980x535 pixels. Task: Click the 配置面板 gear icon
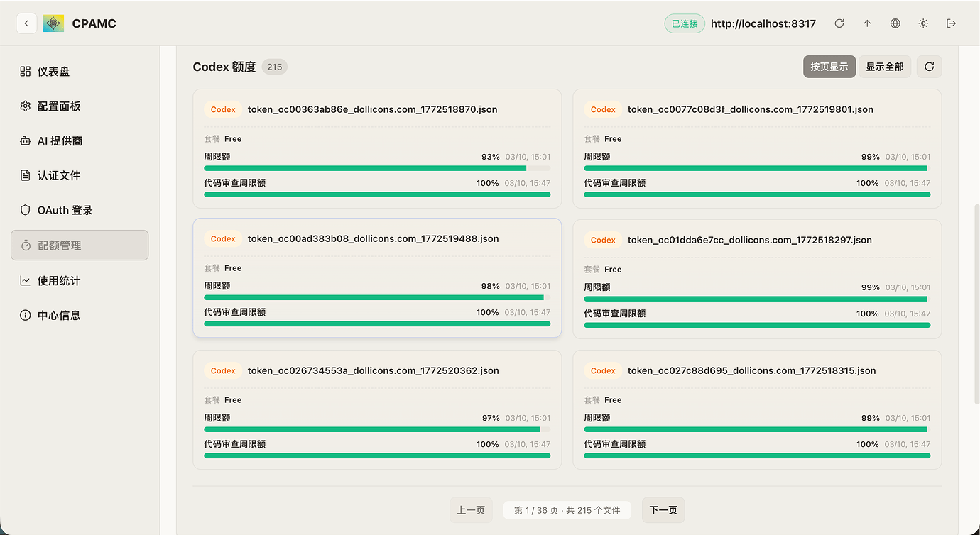(26, 106)
